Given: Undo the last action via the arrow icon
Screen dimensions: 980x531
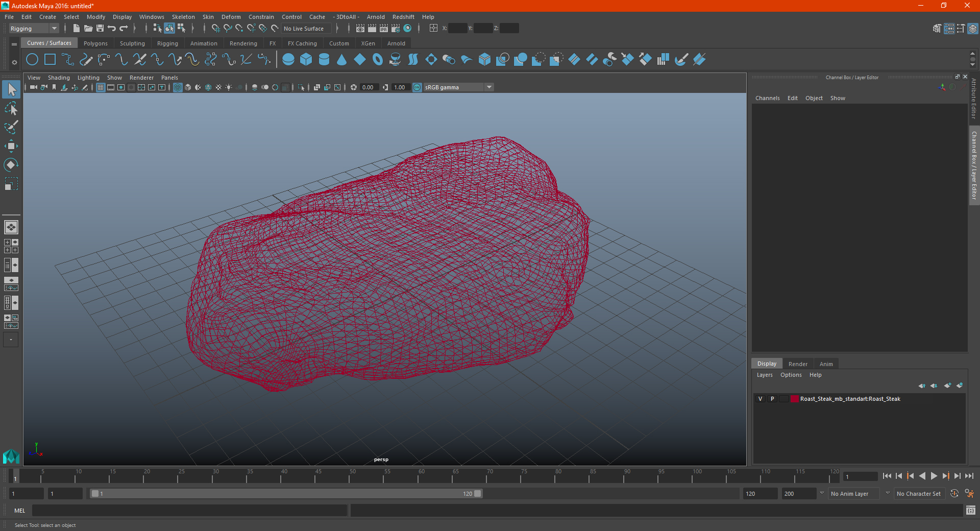Looking at the screenshot, I should [112, 29].
